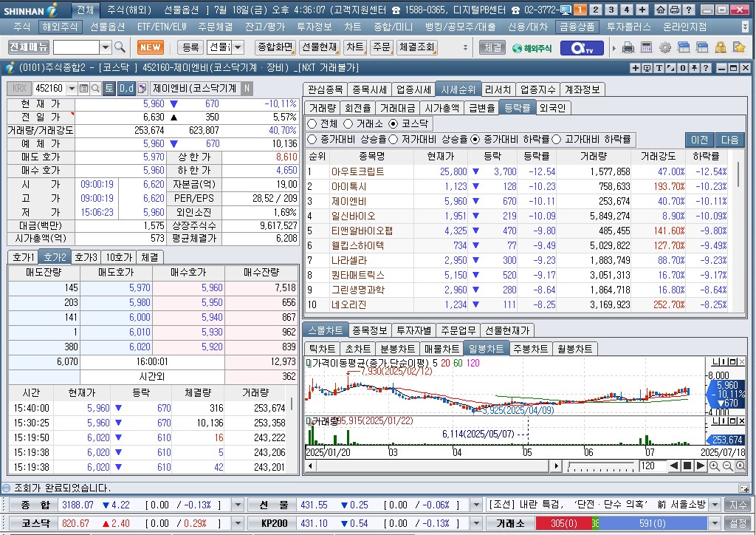The width and height of the screenshot is (756, 535).
Task: Select 저가대비 상승율 radio
Action: click(393, 140)
